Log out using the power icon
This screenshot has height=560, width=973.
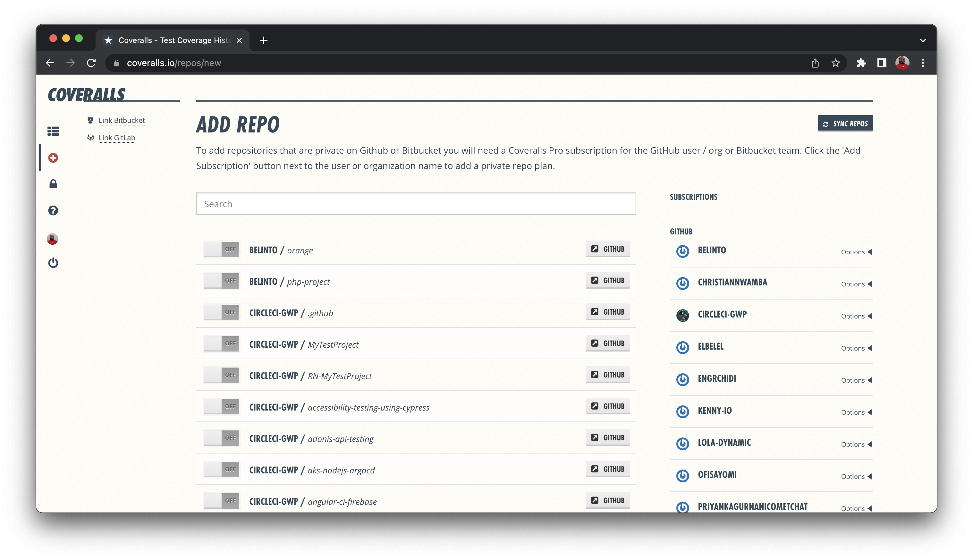[53, 263]
